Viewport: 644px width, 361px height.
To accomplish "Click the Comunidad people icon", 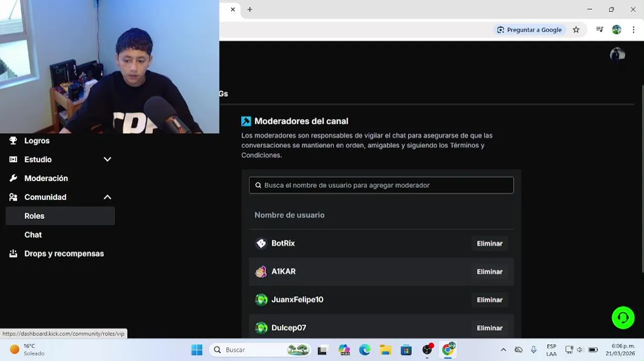I will [14, 197].
